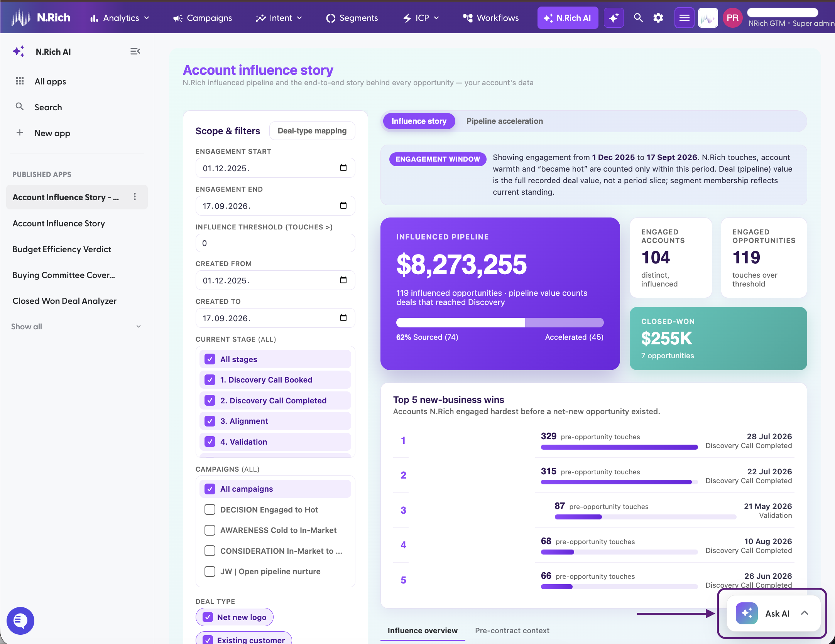835x644 pixels.
Task: Expand Show all published apps
Action: click(x=76, y=326)
